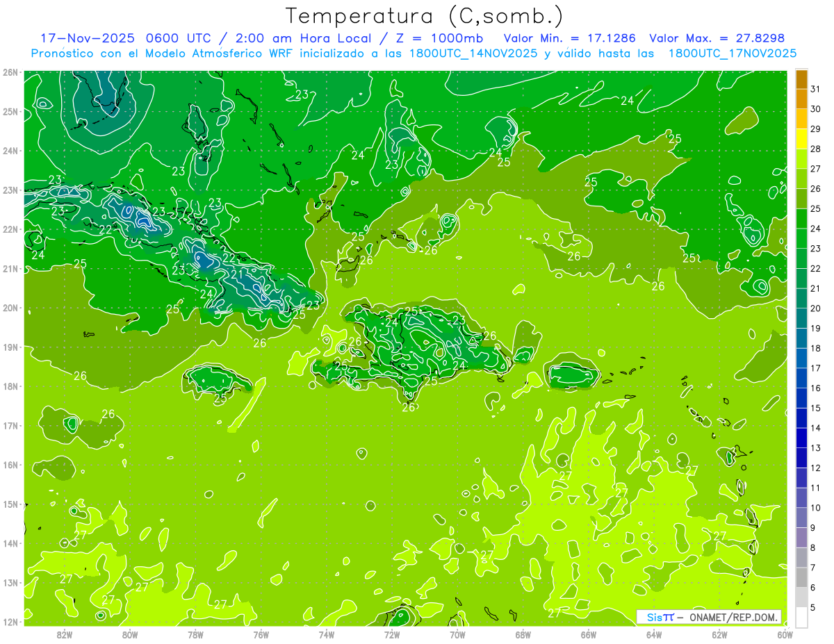Select the 'Valor Max. = 27.8298' text
This screenshot has width=834, height=644.
click(717, 38)
